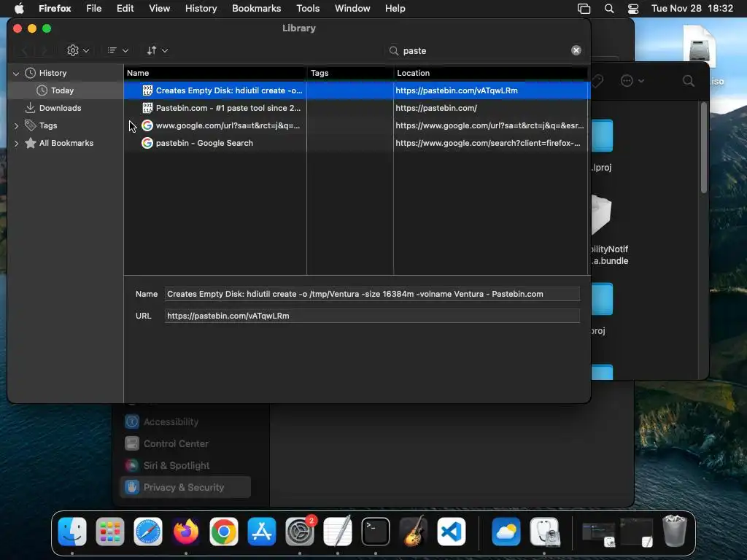Sort by the Name column header

coord(215,73)
